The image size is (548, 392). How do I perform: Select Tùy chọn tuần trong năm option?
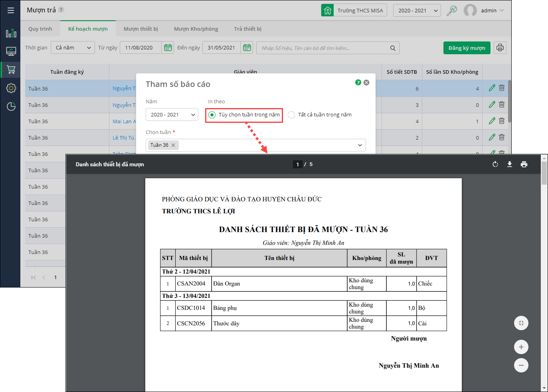click(212, 115)
